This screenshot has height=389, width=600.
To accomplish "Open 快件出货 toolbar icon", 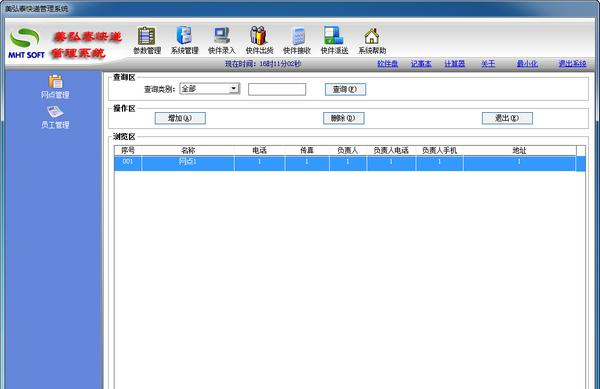I will pyautogui.click(x=259, y=40).
